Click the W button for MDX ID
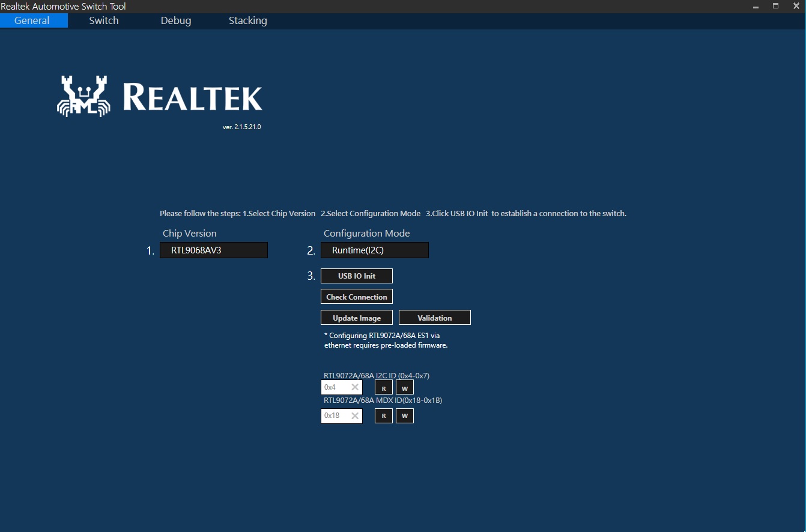The width and height of the screenshot is (806, 532). 405,416
